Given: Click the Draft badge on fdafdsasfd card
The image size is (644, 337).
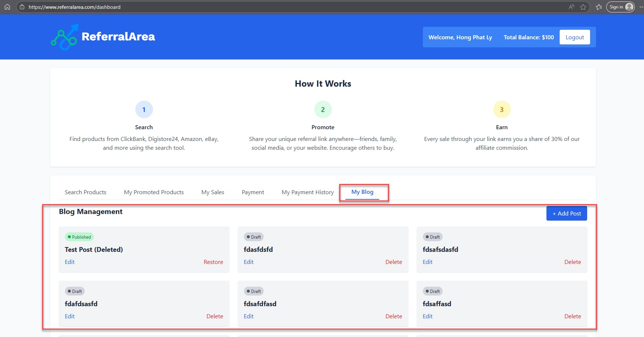Looking at the screenshot, I should (75, 291).
